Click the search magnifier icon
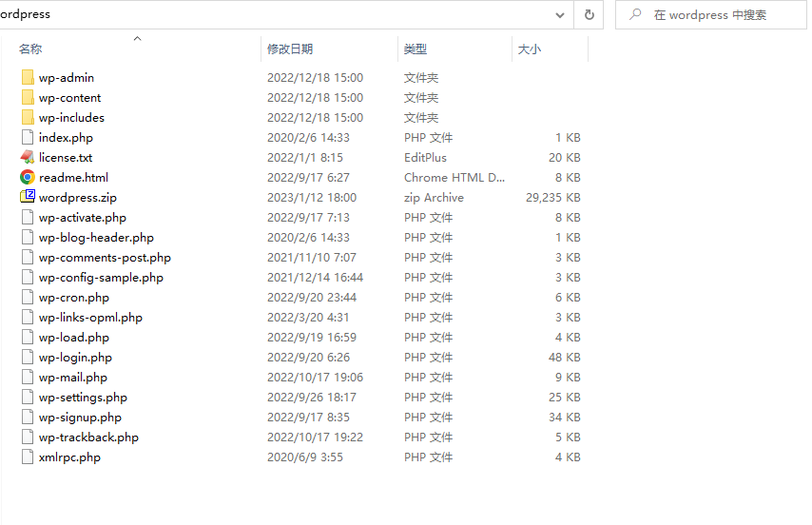 [635, 14]
